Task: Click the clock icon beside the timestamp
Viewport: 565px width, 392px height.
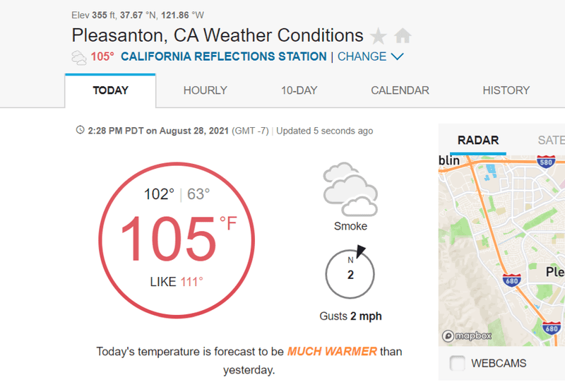Action: coord(81,131)
